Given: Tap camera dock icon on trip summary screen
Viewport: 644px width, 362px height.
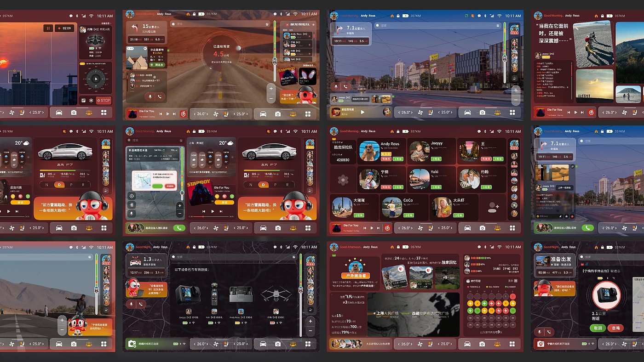Looking at the screenshot, I should click(x=482, y=344).
